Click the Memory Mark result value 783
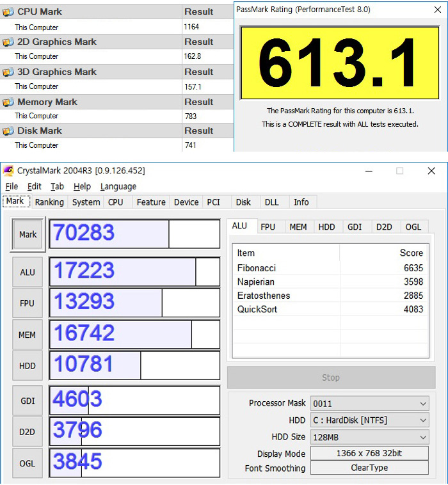This screenshot has height=485, width=448. pos(191,116)
